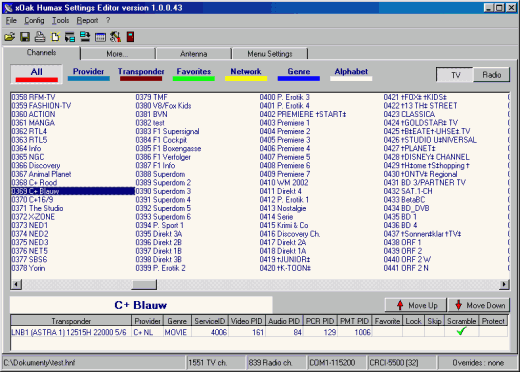520x372 pixels.
Task: Select channel 0416 Discovery Ch.
Action: click(290, 234)
